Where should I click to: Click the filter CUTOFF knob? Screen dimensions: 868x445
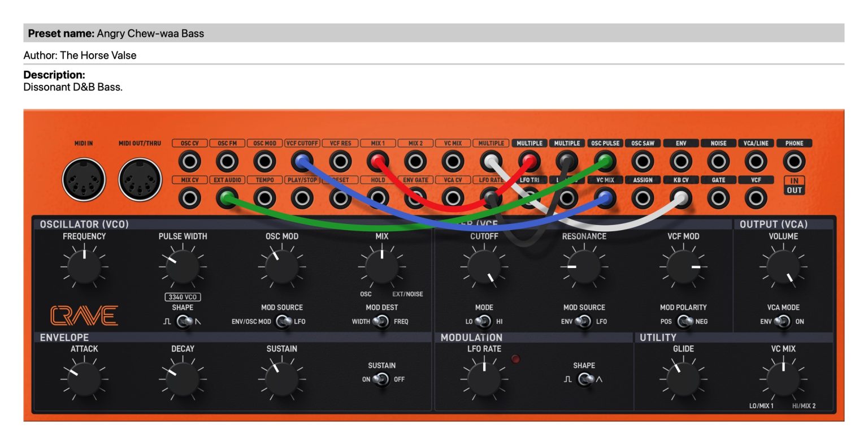pos(484,266)
